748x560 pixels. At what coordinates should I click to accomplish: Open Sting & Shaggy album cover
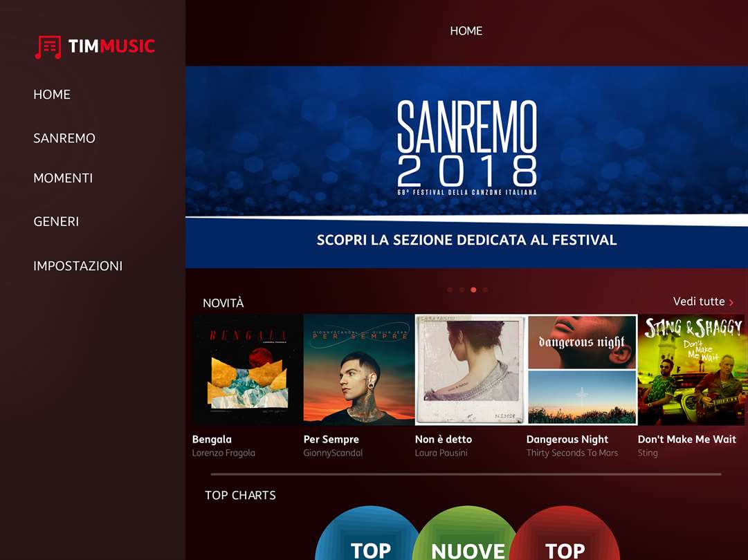691,369
